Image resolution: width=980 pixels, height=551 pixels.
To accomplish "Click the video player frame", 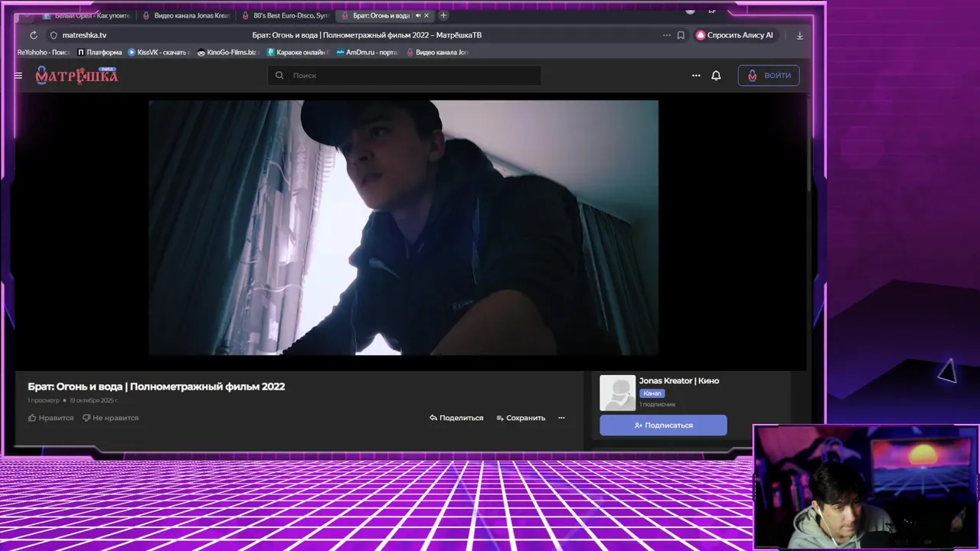I will (403, 228).
